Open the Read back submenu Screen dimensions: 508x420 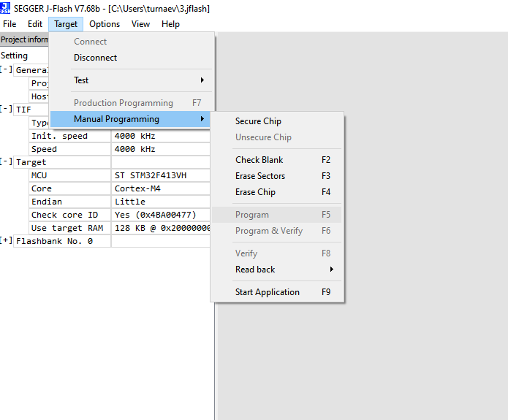[x=277, y=270]
